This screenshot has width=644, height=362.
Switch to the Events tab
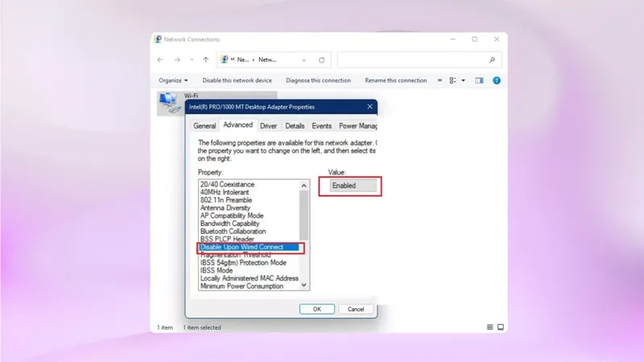321,126
